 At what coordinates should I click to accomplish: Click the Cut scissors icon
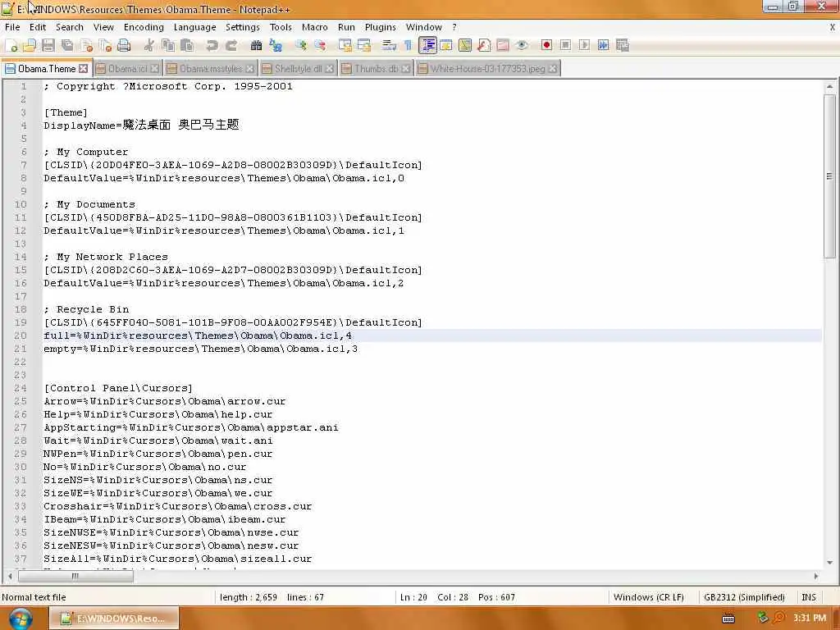pyautogui.click(x=149, y=46)
